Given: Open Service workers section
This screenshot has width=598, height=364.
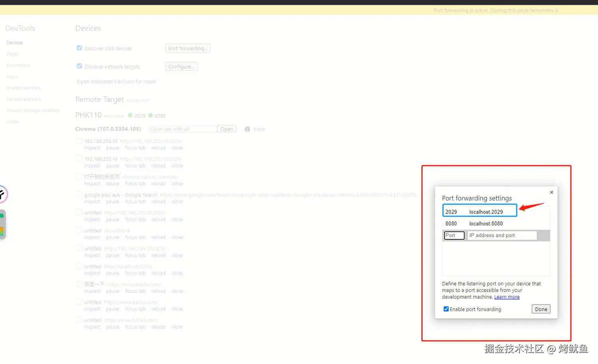Looking at the screenshot, I should [x=24, y=99].
